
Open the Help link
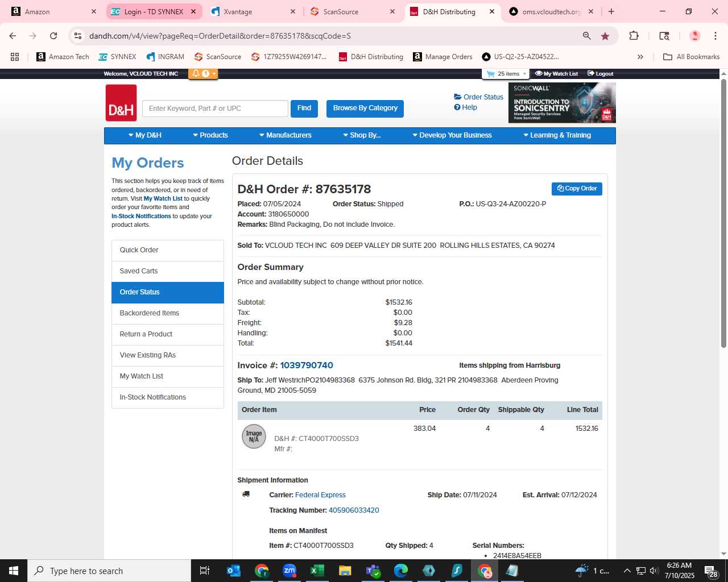coord(465,107)
